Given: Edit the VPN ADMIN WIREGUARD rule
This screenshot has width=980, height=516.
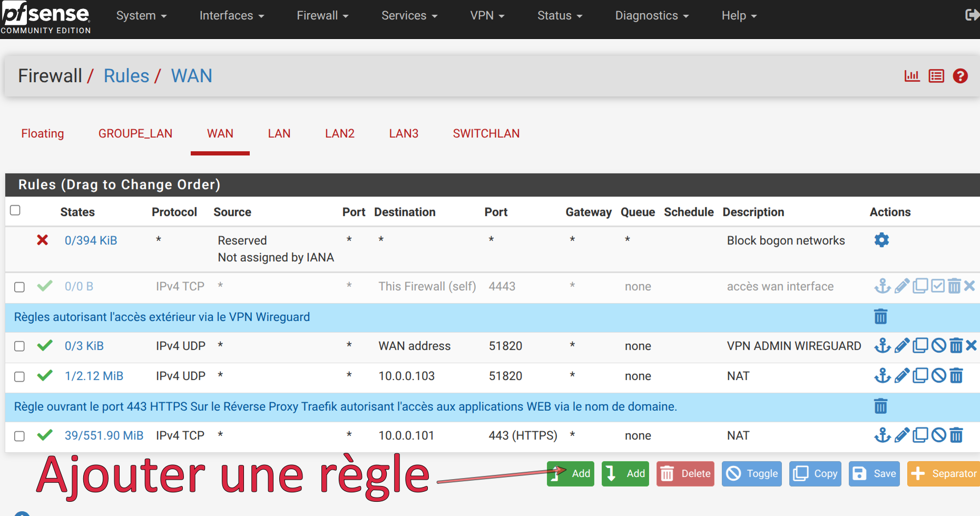Looking at the screenshot, I should tap(901, 346).
